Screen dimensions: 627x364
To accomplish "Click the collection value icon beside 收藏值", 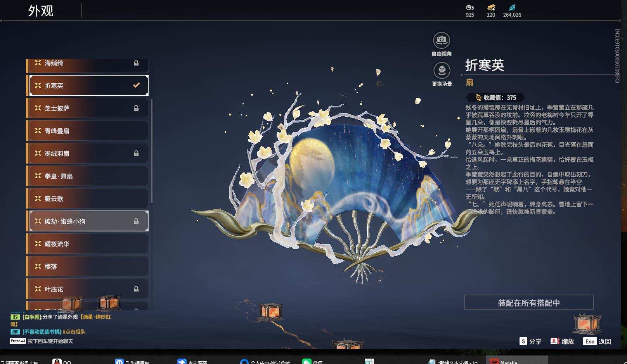I will click(x=478, y=98).
